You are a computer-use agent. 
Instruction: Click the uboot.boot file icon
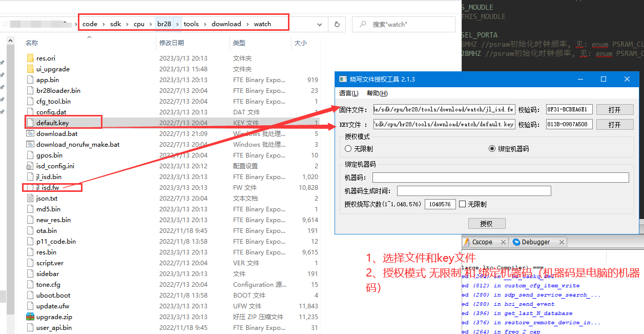coord(30,296)
